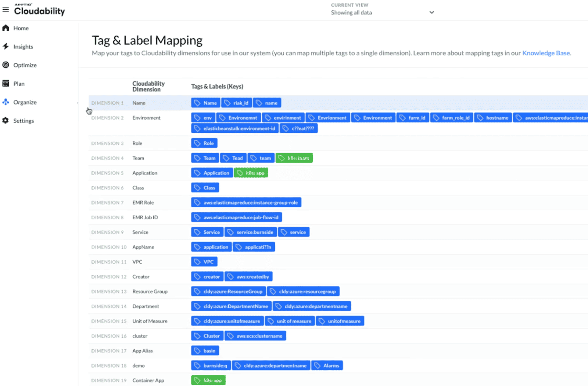
Task: Click the aws:createdby tag
Action: pos(248,276)
